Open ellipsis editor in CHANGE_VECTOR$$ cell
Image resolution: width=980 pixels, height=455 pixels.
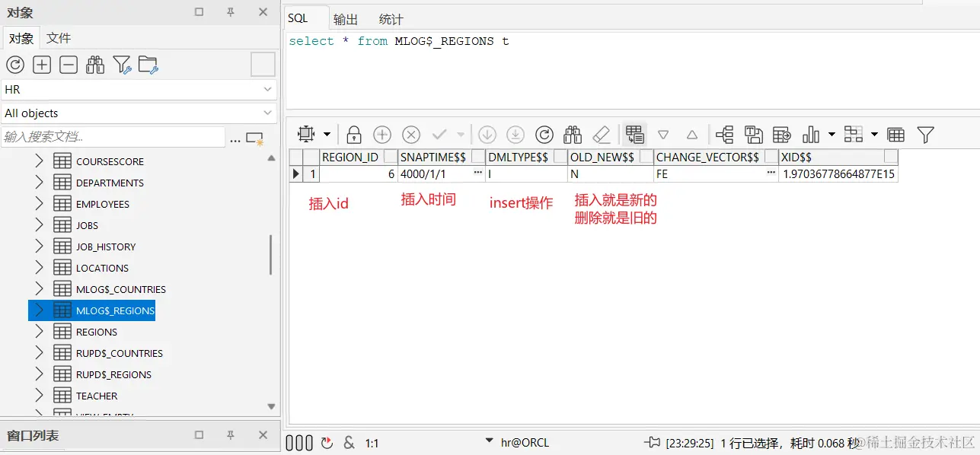pos(771,173)
